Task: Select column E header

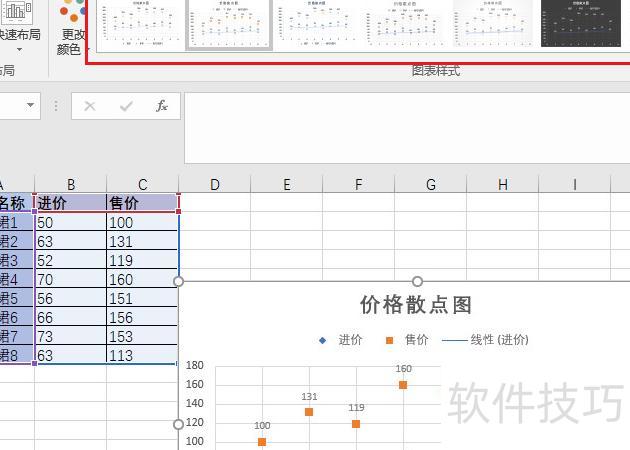Action: [286, 184]
